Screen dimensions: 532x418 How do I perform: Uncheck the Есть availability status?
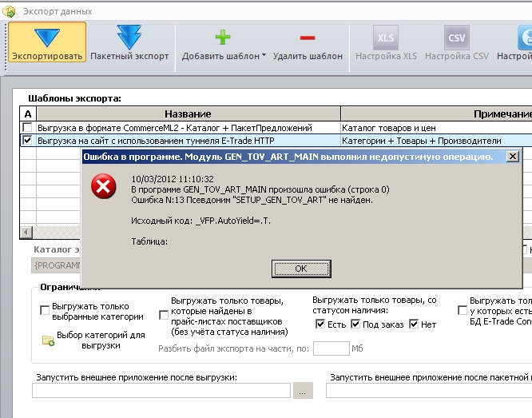320,324
